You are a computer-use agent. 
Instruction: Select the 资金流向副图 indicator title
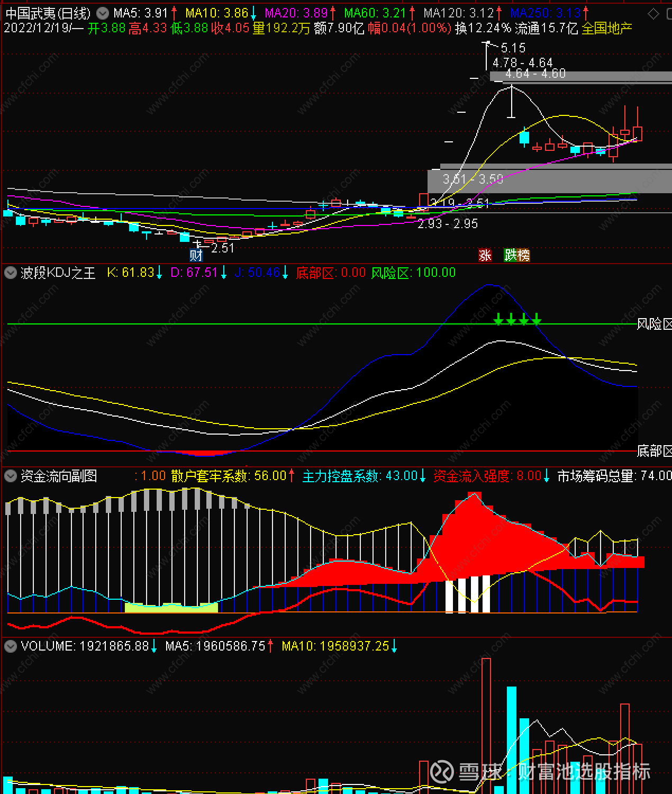pos(58,475)
